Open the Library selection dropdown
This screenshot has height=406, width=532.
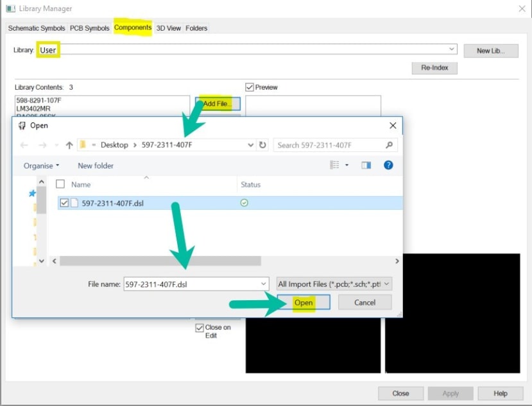tap(450, 49)
